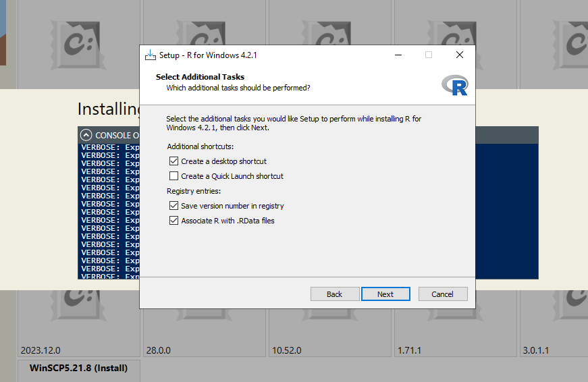
Task: Click the R logo in setup header
Action: [454, 85]
